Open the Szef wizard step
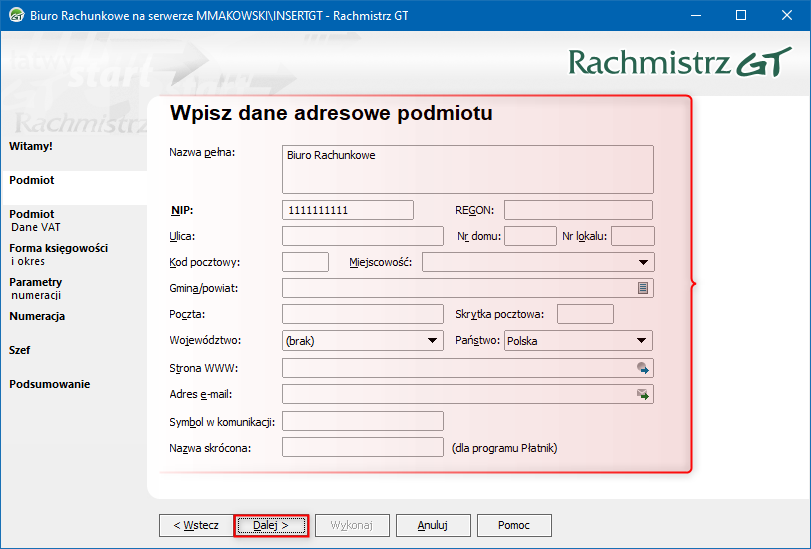This screenshot has width=811, height=549. click(20, 350)
